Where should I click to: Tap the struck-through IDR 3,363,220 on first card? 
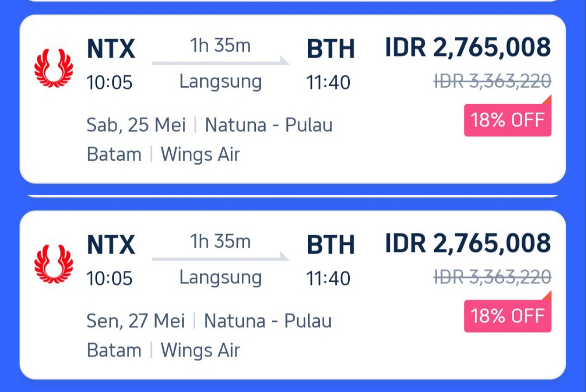click(493, 82)
